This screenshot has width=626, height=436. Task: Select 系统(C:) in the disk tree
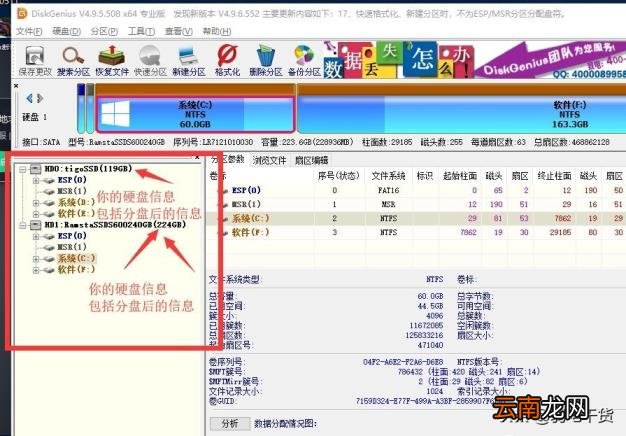coord(76,258)
